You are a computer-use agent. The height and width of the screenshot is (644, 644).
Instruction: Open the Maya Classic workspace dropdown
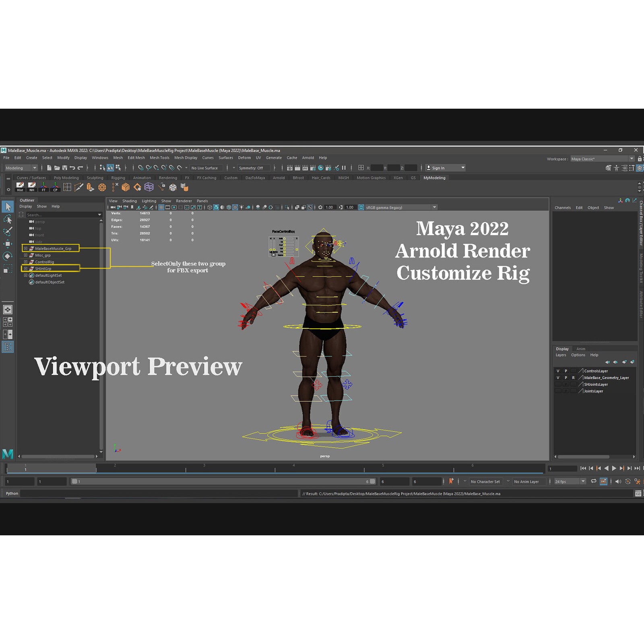tap(602, 159)
